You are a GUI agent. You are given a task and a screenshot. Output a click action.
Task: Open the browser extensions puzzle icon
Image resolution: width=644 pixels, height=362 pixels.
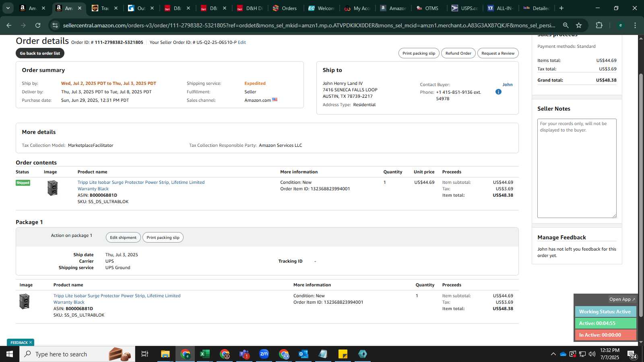[x=599, y=25]
